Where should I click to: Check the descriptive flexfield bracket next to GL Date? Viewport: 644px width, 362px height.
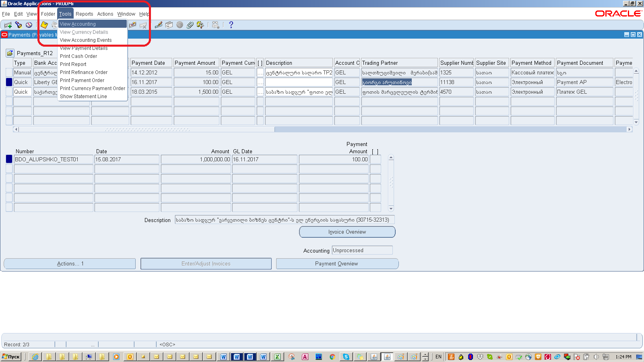[375, 159]
